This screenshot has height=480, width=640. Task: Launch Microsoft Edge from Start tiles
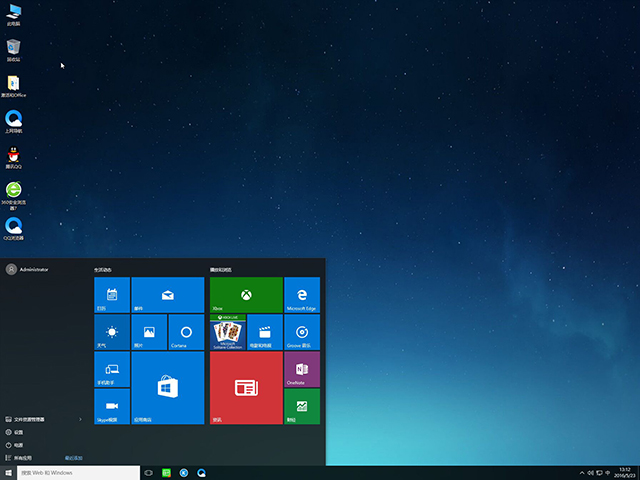point(302,295)
